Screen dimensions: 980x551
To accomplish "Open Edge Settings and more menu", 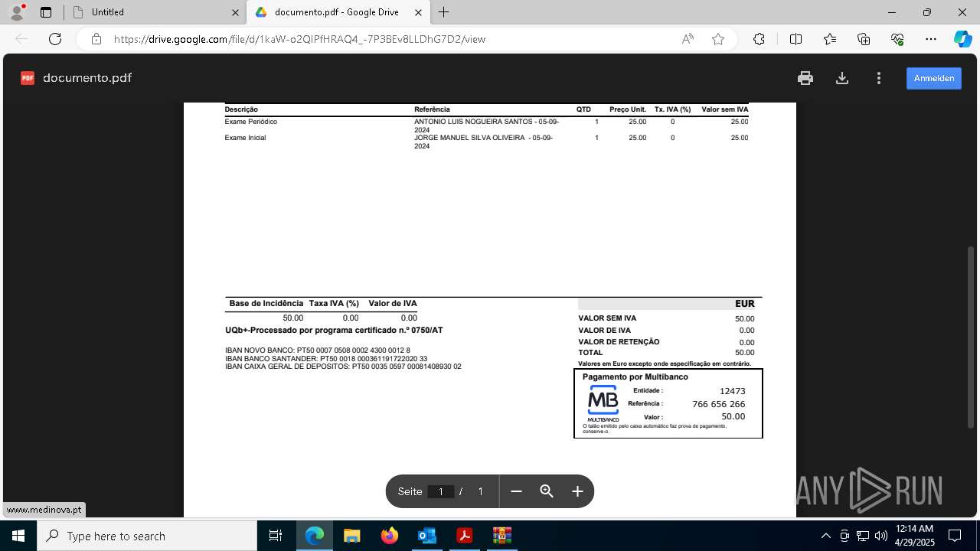I will [931, 39].
